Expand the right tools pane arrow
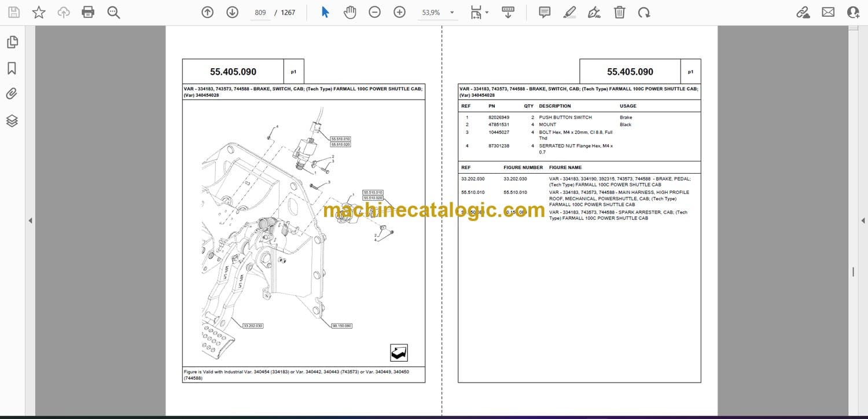Image resolution: width=868 pixels, height=419 pixels. [863, 220]
